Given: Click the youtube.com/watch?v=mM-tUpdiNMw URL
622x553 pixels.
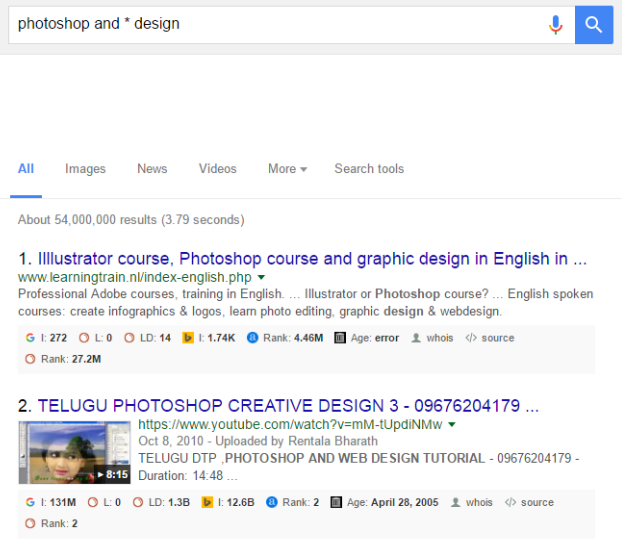Looking at the screenshot, I should [x=290, y=424].
